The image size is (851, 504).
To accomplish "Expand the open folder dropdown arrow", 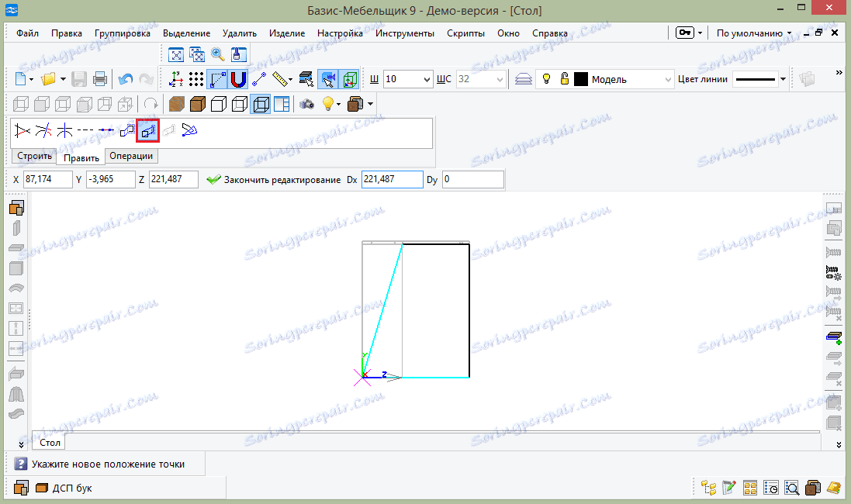I will click(x=63, y=80).
